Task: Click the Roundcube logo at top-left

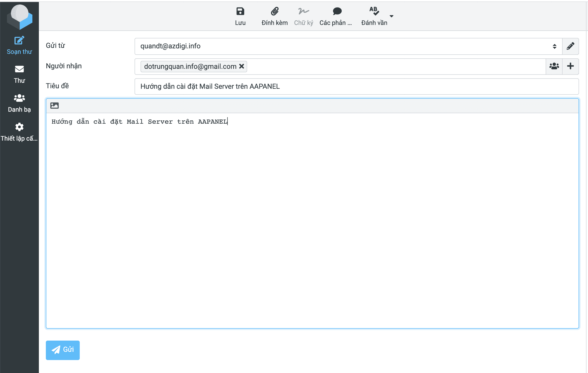Action: (x=19, y=17)
